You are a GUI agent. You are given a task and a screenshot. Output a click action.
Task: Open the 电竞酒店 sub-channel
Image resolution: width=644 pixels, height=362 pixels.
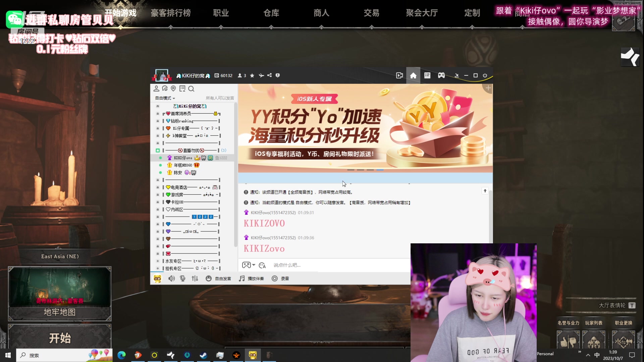click(x=193, y=187)
